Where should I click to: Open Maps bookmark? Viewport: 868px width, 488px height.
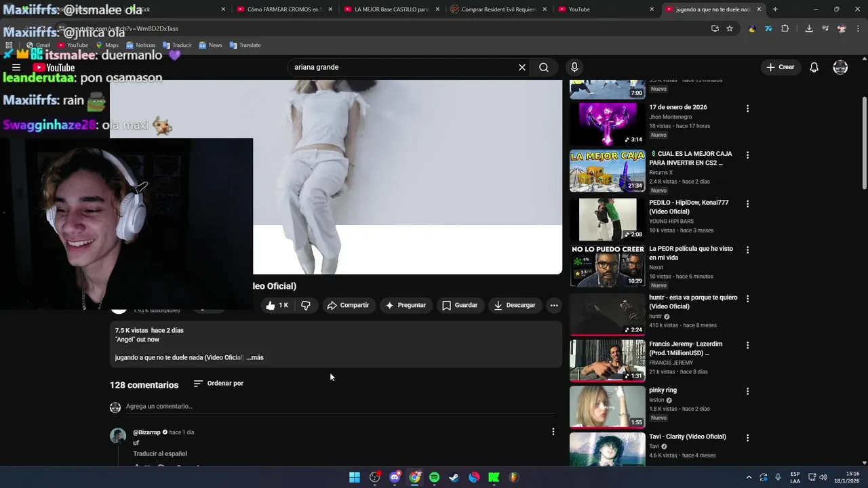tap(106, 45)
